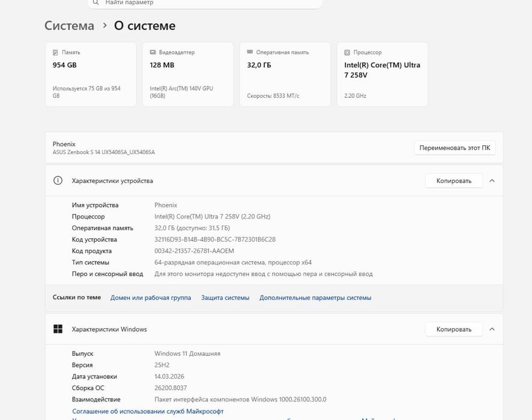This screenshot has height=420, width=532.
Task: Open 'Соглашение об использовании служб Майкрософт'
Action: [x=148, y=411]
